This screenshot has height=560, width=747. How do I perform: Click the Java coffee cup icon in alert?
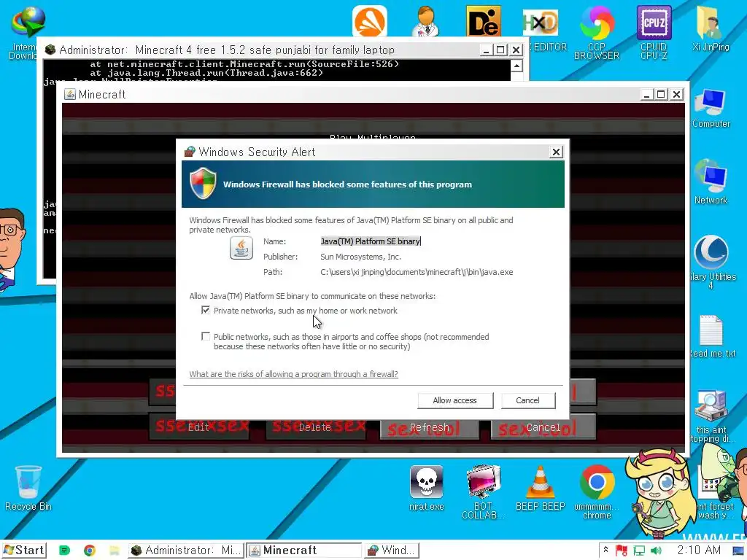click(241, 248)
